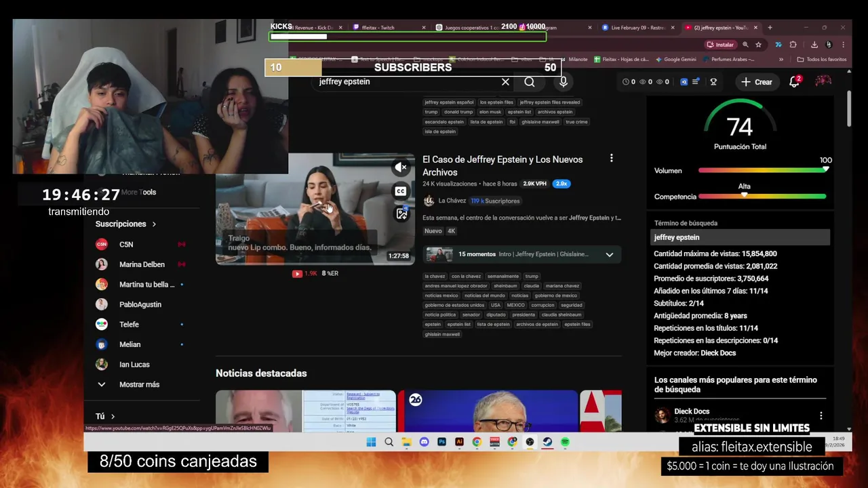Open the Windows Start menu
Screen dimensions: 868x488
pyautogui.click(x=371, y=442)
